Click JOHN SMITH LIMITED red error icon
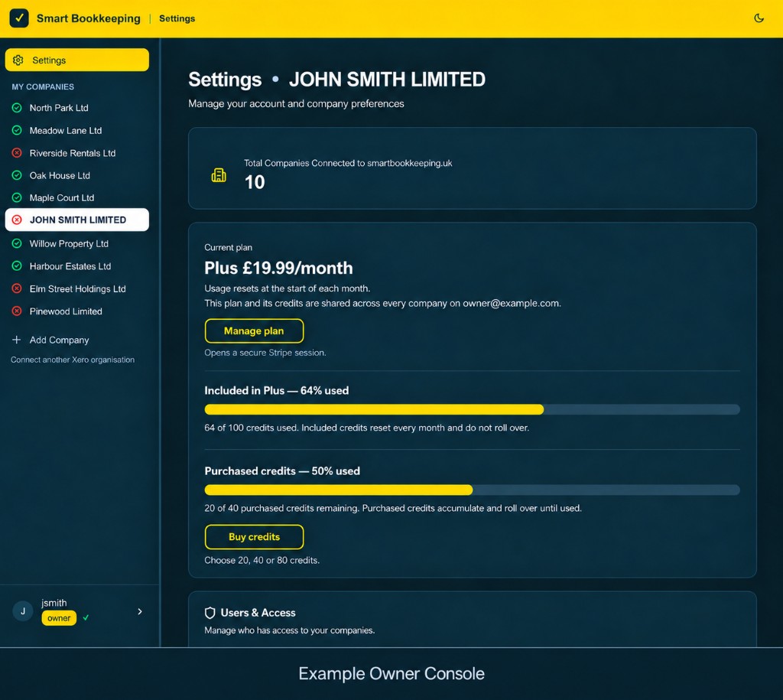Image resolution: width=783 pixels, height=700 pixels. click(x=17, y=220)
